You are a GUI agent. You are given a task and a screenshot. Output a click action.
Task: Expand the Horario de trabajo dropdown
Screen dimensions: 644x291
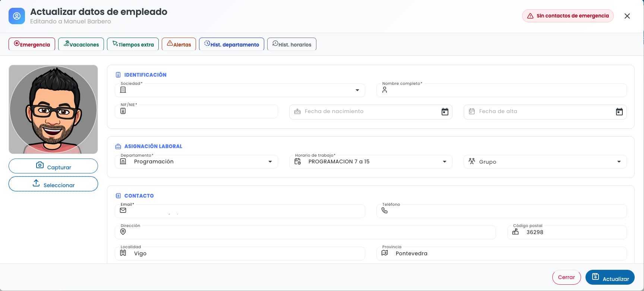pos(445,162)
